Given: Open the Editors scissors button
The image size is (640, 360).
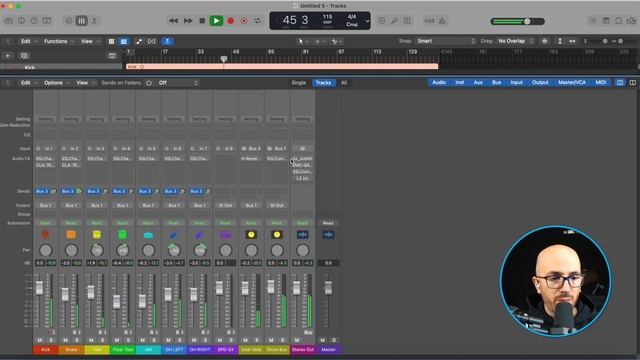Looking at the screenshot, I should tap(94, 21).
